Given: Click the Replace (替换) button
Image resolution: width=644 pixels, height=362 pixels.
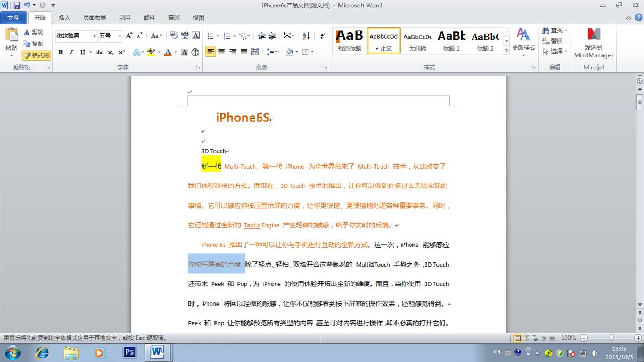Looking at the screenshot, I should pos(553,41).
